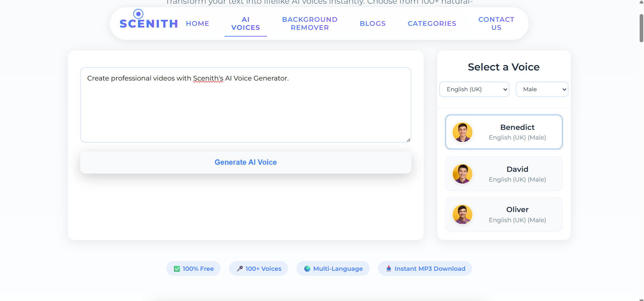Click the microphone icon by 100+ Voices

[240, 268]
